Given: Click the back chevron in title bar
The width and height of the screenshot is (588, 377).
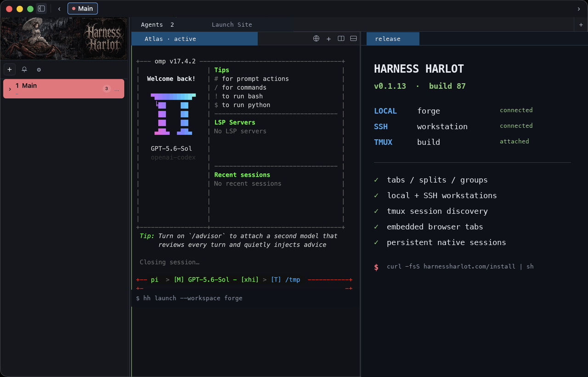Looking at the screenshot, I should click(59, 9).
